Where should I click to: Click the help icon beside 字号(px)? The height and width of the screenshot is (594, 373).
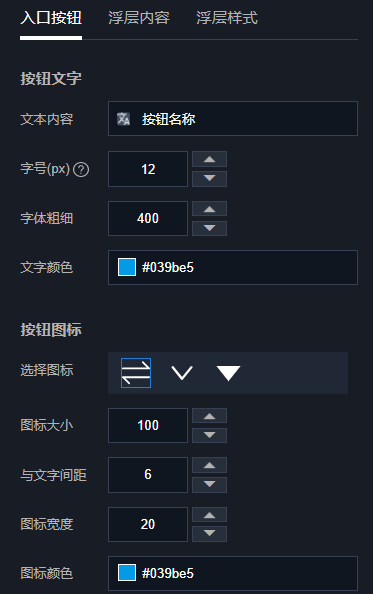(81, 169)
